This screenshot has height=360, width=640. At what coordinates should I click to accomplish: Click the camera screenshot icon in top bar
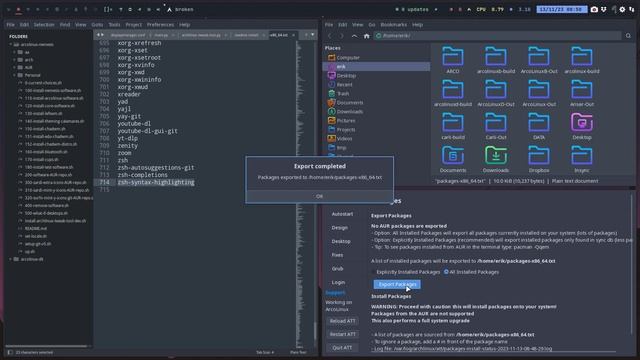coord(594,9)
